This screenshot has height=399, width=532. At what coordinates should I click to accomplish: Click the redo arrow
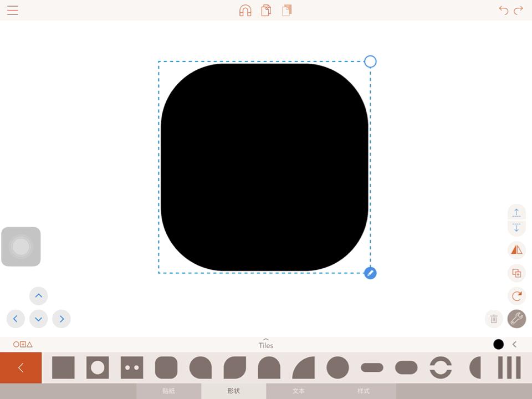click(518, 11)
